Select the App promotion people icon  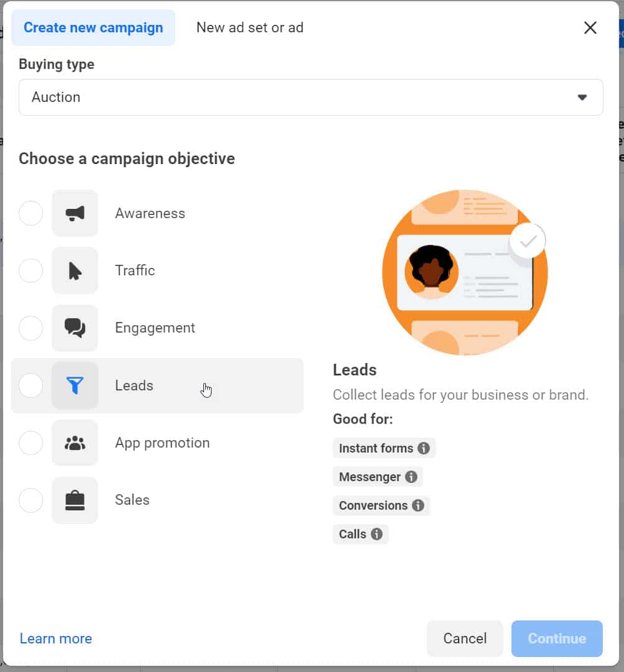(x=75, y=443)
